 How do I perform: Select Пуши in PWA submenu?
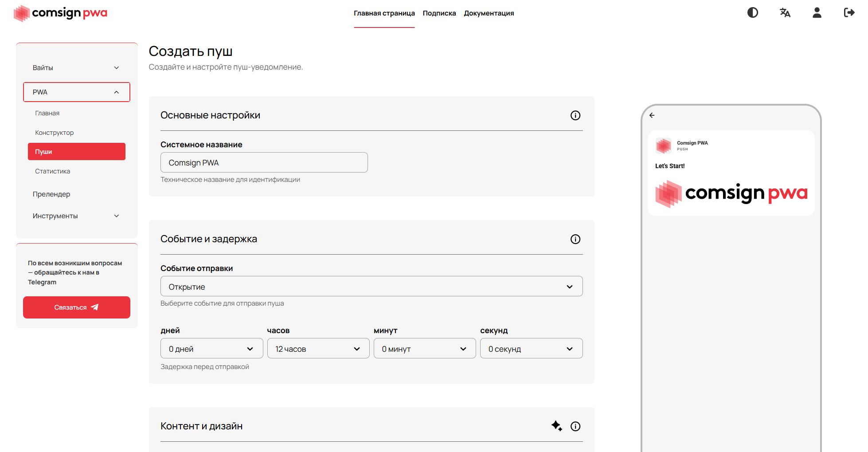(77, 152)
